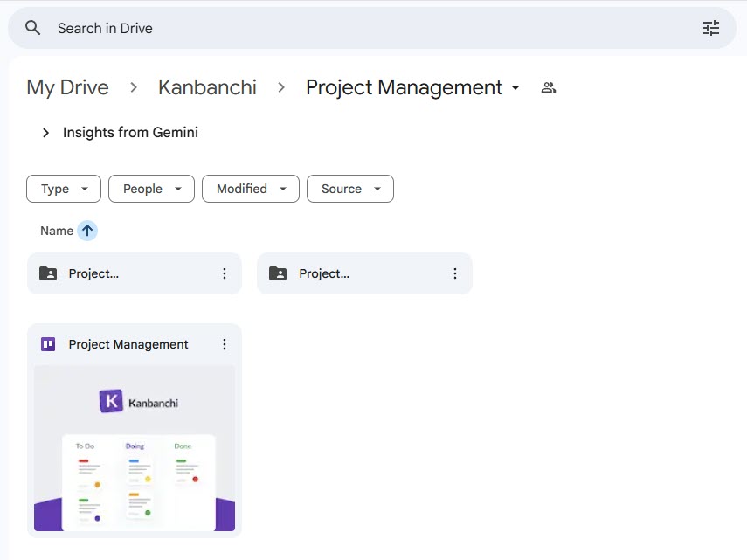Image resolution: width=747 pixels, height=560 pixels.
Task: Open the People filter dropdown
Action: click(x=150, y=189)
